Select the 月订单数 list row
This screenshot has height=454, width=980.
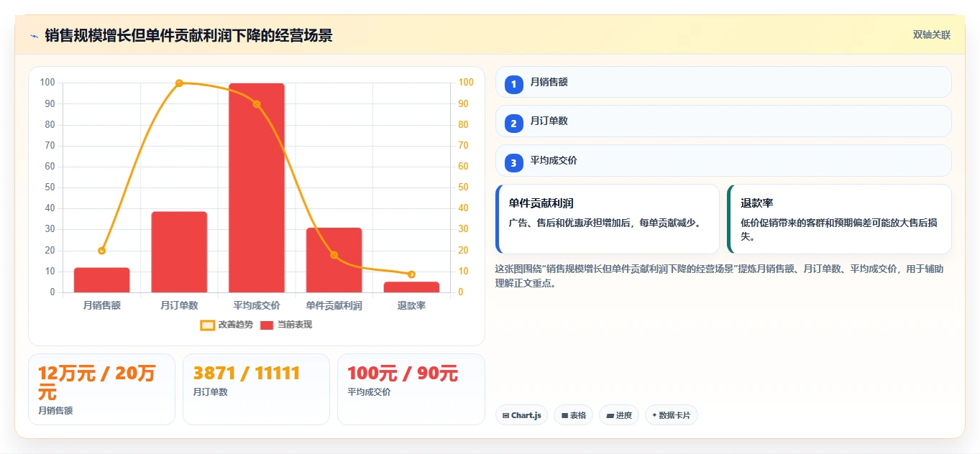(723, 121)
